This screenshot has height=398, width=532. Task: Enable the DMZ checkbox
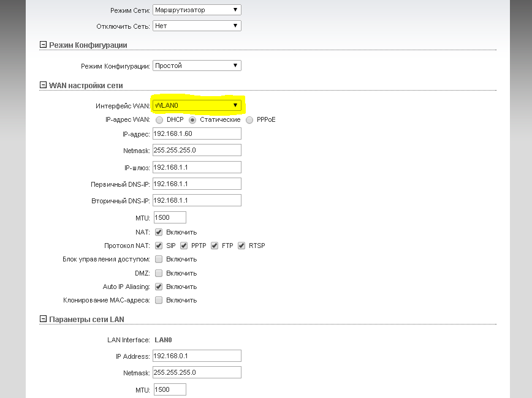(x=159, y=273)
